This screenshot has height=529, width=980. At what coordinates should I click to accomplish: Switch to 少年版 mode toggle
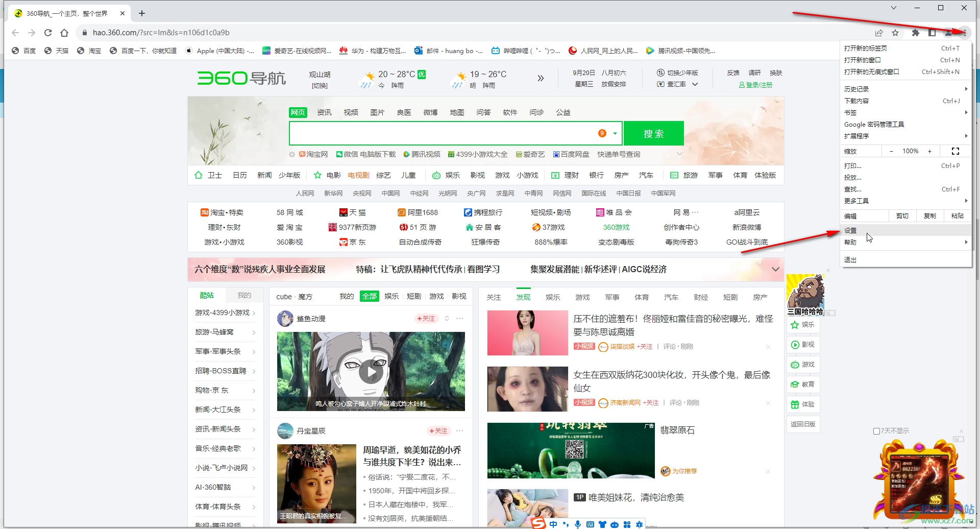677,73
